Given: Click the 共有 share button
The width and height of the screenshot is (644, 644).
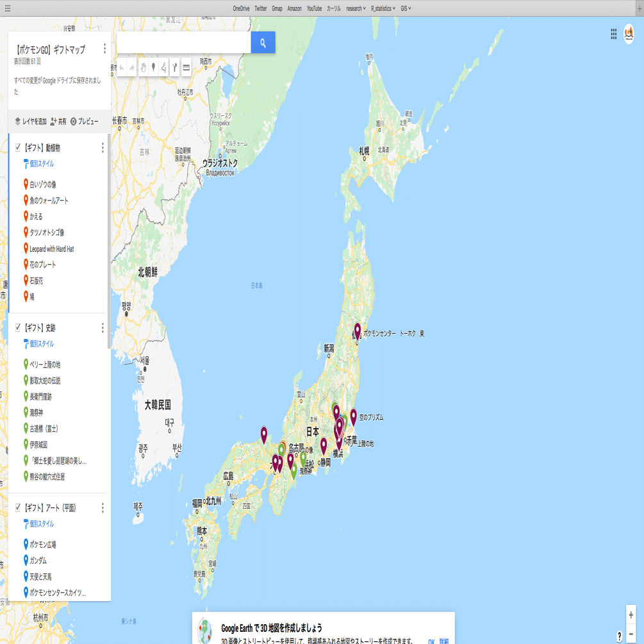Looking at the screenshot, I should pos(58,121).
